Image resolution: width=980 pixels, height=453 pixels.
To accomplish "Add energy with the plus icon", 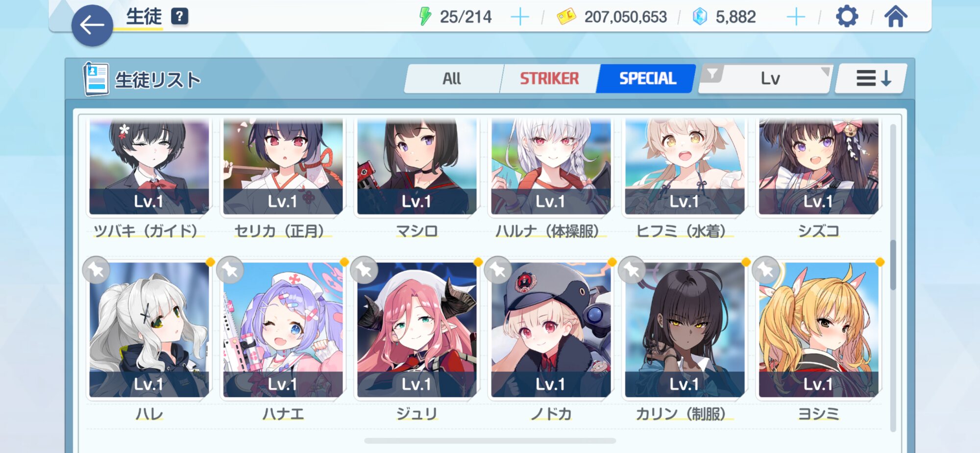I will click(520, 17).
